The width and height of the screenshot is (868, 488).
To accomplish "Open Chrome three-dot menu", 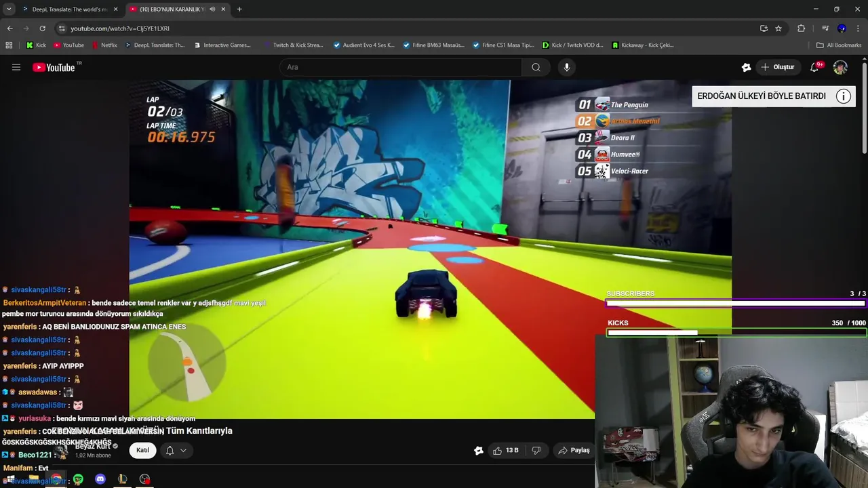I will [x=859, y=28].
